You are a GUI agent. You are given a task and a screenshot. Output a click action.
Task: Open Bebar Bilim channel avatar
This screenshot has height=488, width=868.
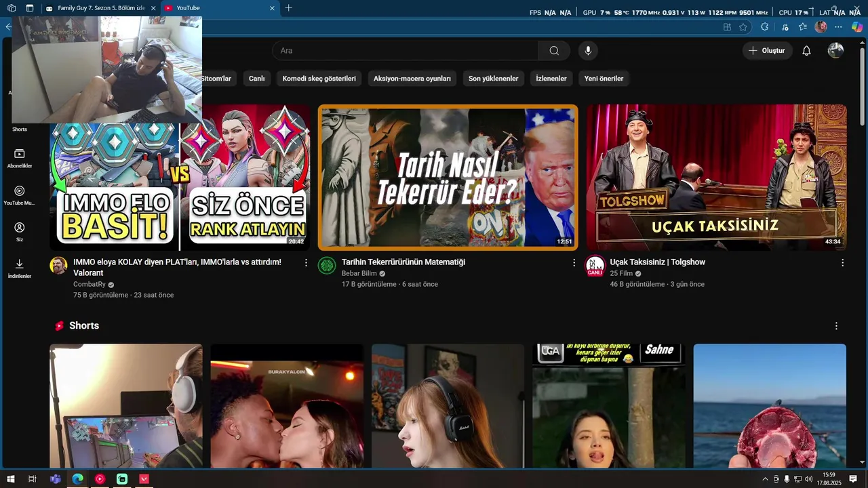[x=327, y=265]
